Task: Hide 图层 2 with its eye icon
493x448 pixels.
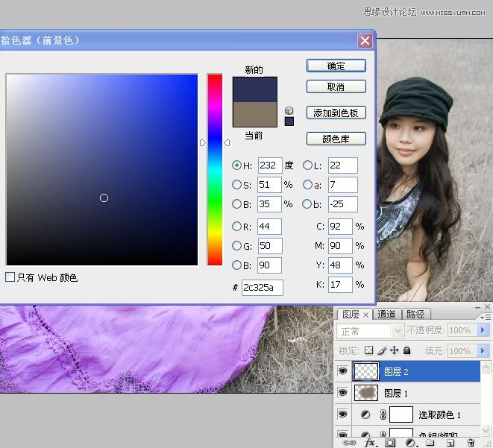Action: point(342,371)
